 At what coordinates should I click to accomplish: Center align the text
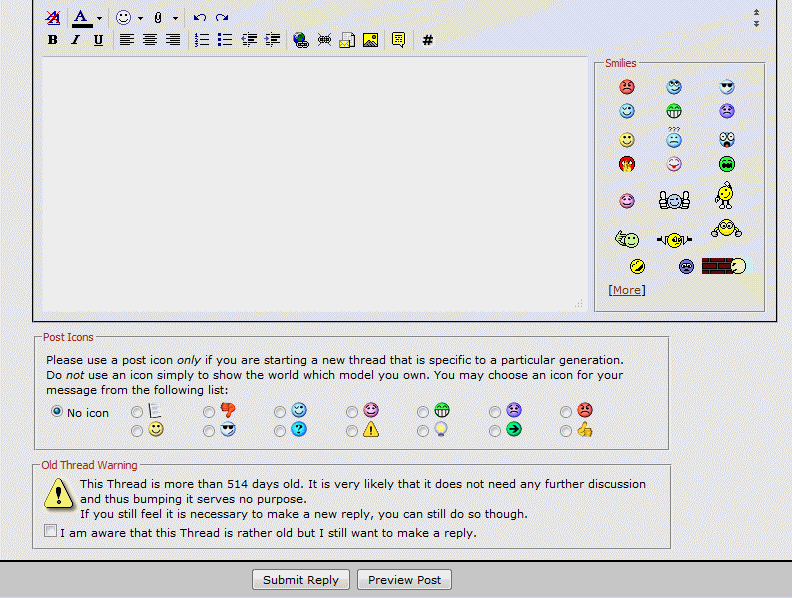pos(150,40)
